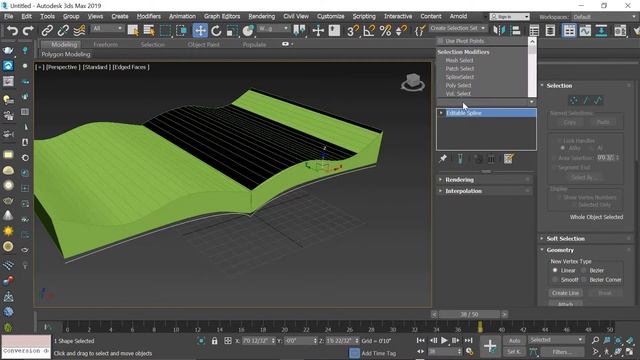
Task: Click the Polygon Modeling panel label
Action: coord(66,54)
